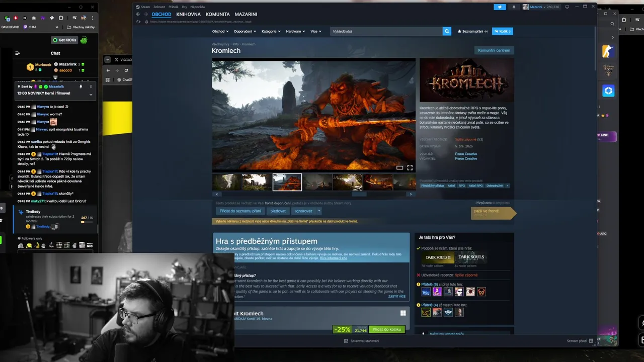Open Spravovat stahování downloads manager
Viewport: 644px width, 362px height.
362,341
